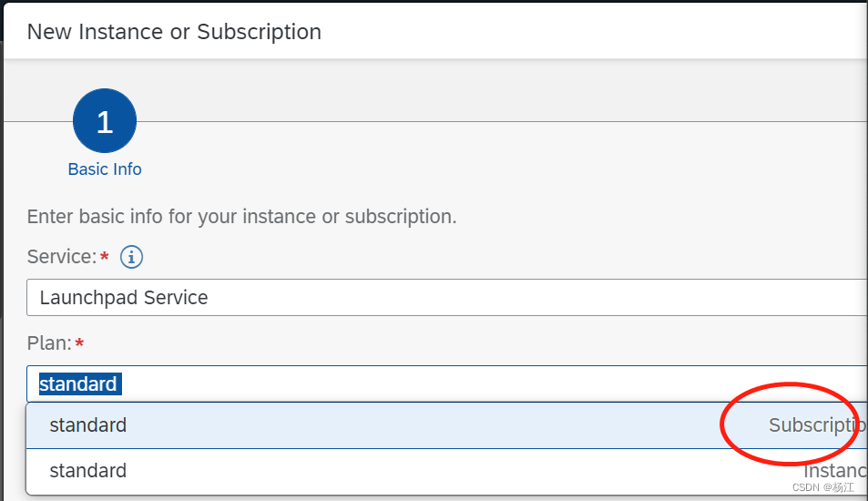
Task: Click the info icon beside Service label
Action: click(x=132, y=258)
